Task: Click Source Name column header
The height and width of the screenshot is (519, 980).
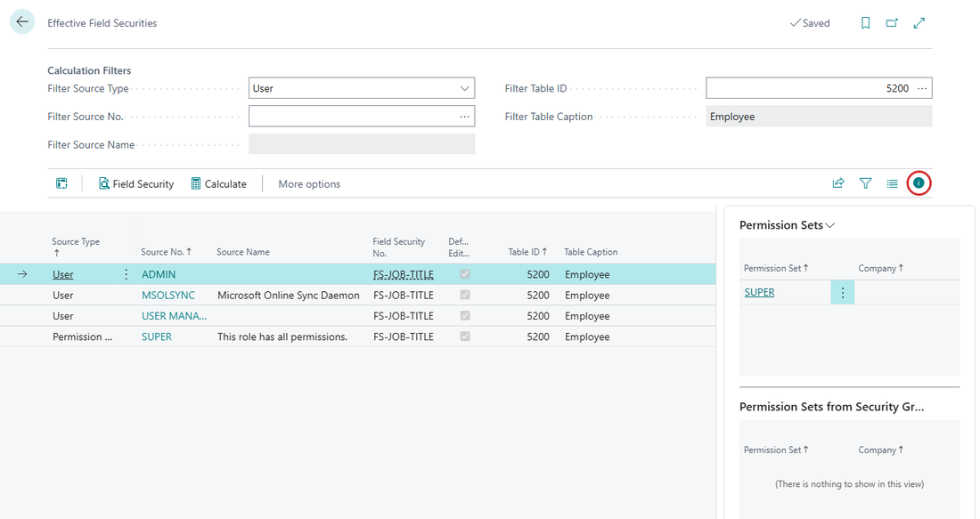Action: 243,252
